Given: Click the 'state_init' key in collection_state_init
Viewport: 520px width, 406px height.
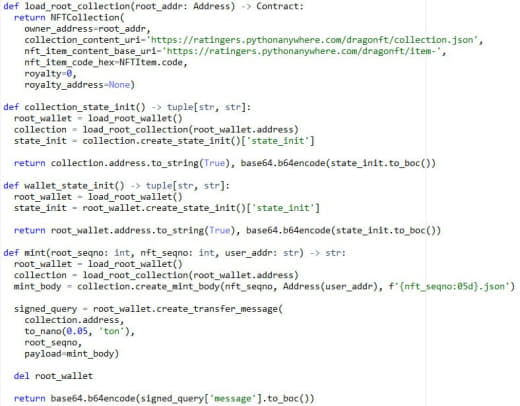Looking at the screenshot, I should pos(277,141).
